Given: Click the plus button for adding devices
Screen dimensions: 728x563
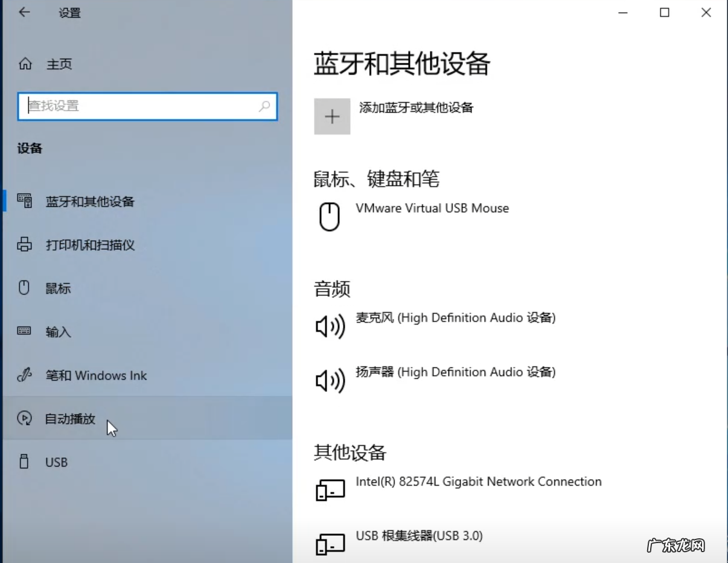Looking at the screenshot, I should point(332,116).
